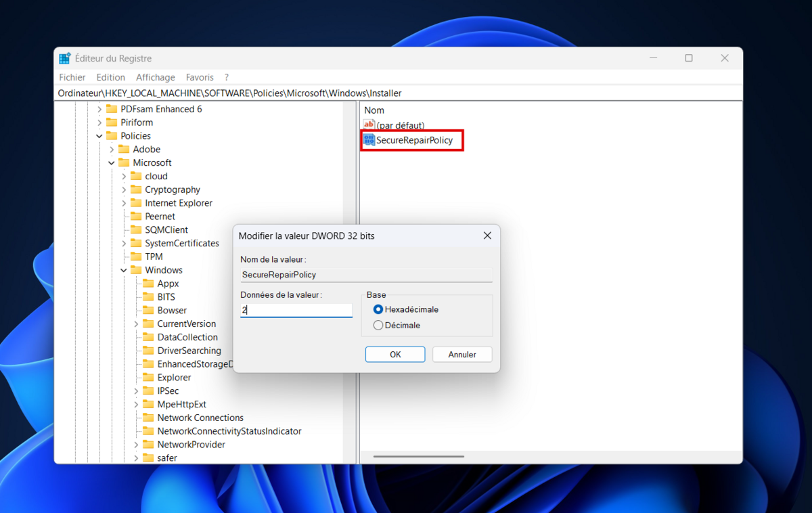Select the safer key
812x513 pixels.
point(167,458)
